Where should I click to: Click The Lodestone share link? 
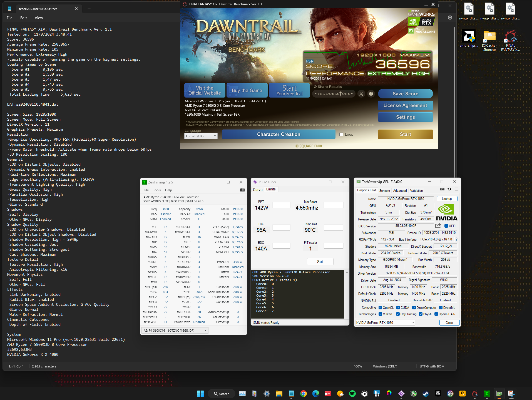334,94
